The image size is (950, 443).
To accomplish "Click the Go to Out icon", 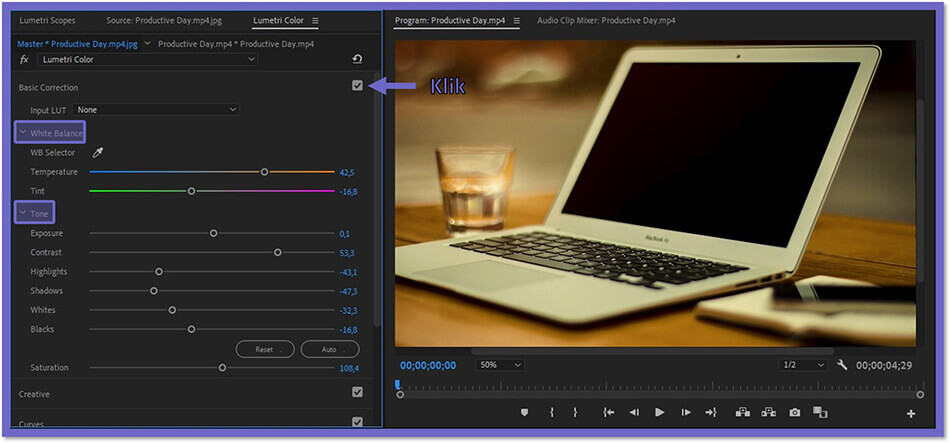I will (x=711, y=412).
